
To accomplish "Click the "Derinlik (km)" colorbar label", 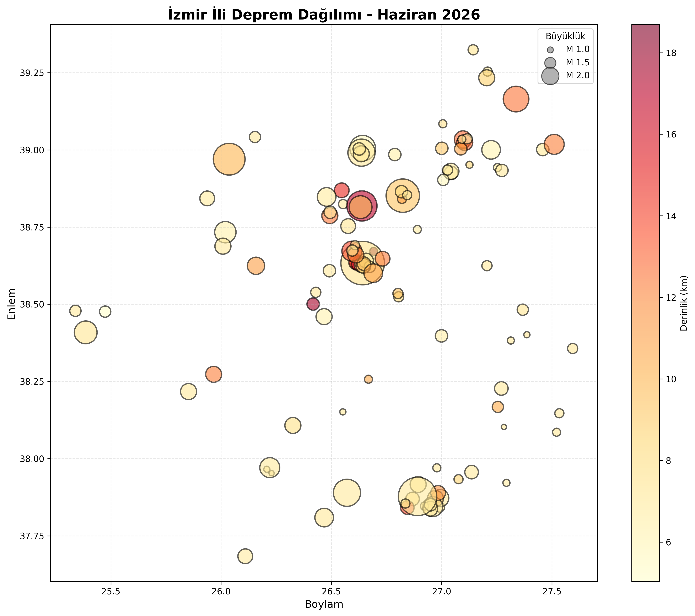I will coord(683,303).
